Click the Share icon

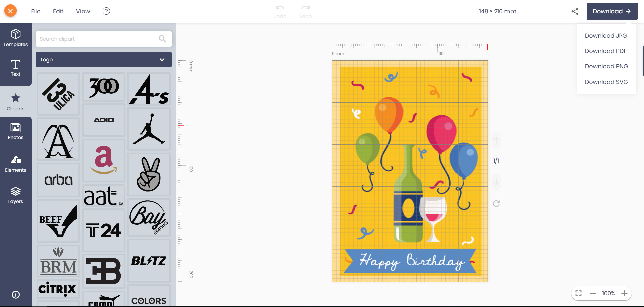575,11
